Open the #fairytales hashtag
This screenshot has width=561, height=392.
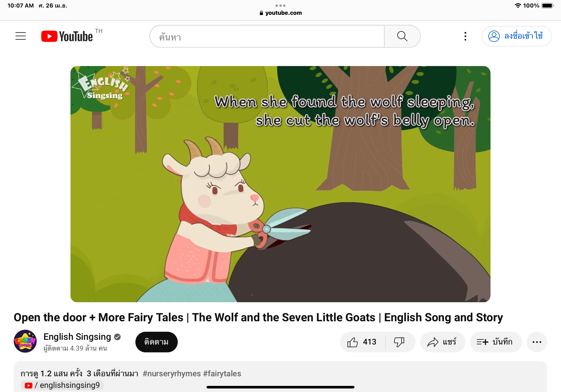click(x=222, y=373)
